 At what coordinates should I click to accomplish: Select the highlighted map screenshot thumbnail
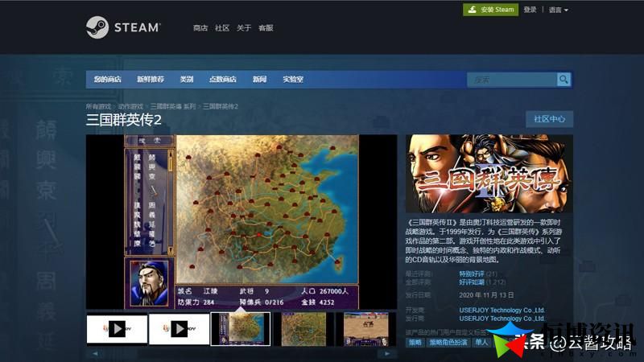[241, 329]
